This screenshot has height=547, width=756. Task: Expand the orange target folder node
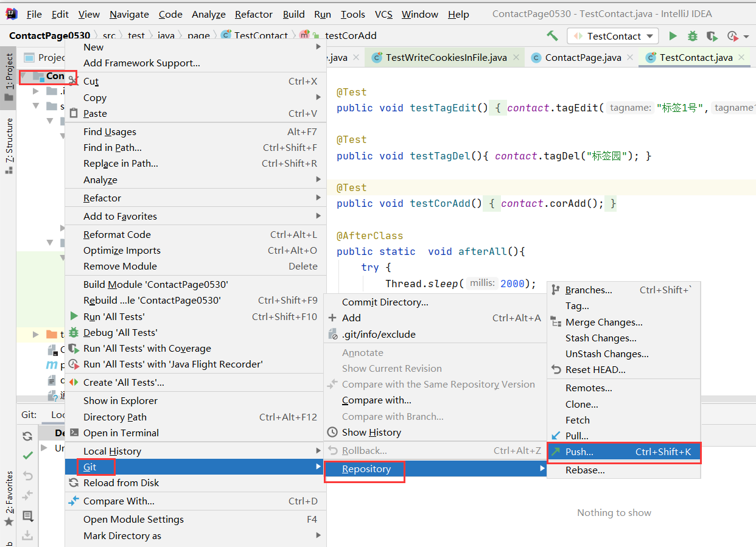[36, 334]
